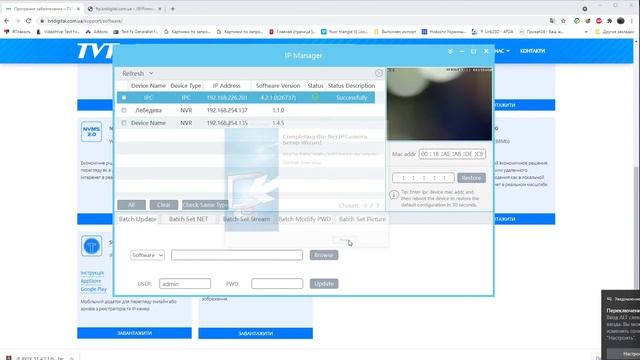Open the browser profile avatar
640x360 pixels.
pos(621,21)
